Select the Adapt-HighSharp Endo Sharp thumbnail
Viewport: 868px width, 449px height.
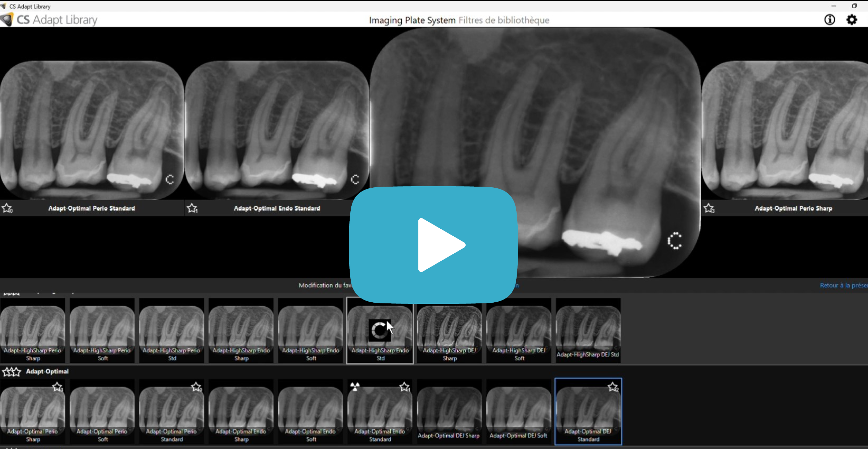pyautogui.click(x=241, y=330)
